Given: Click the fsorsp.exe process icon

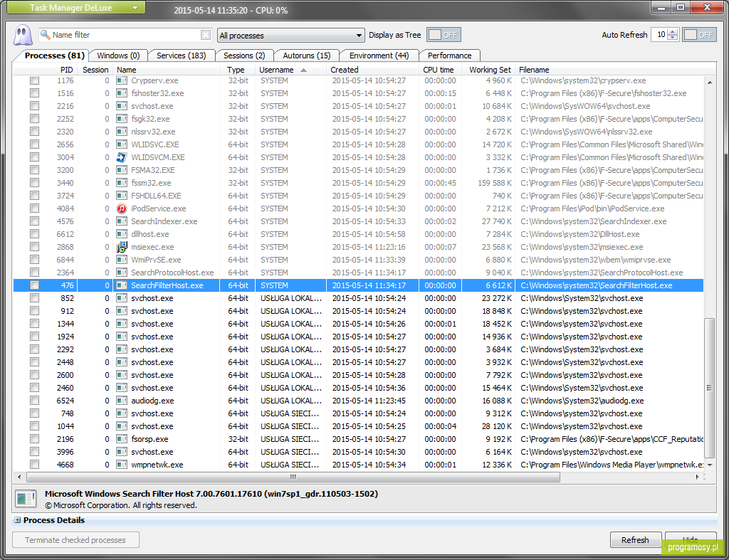Looking at the screenshot, I should tap(122, 439).
